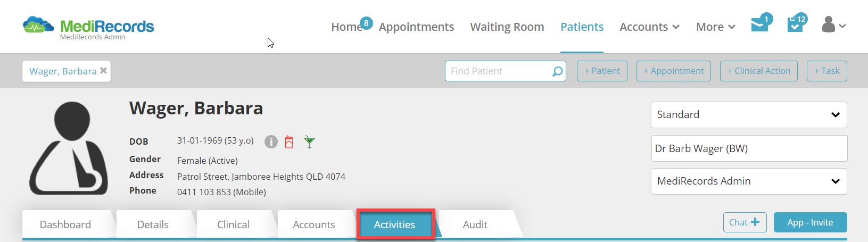Open the mail messages envelope icon
The height and width of the screenshot is (242, 868).
(x=759, y=24)
